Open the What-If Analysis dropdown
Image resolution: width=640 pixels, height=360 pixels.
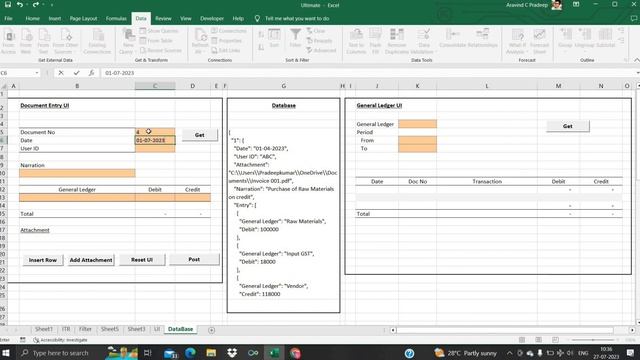[517, 41]
